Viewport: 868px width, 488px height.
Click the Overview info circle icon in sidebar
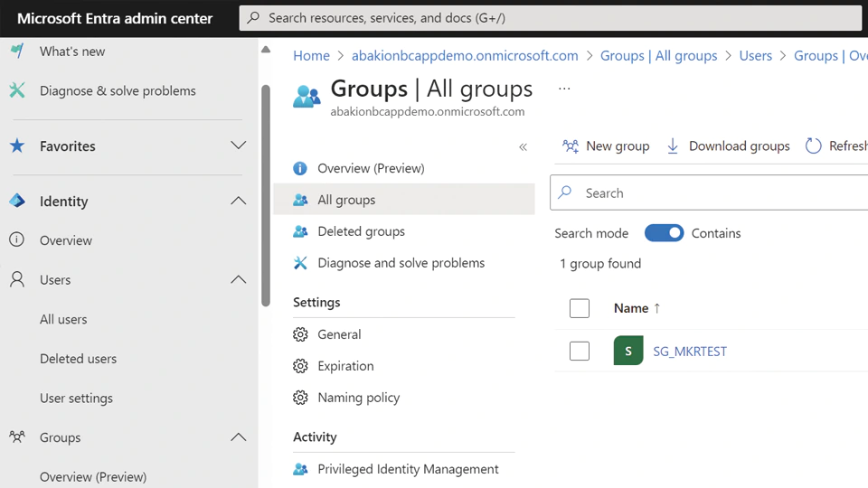(16, 239)
